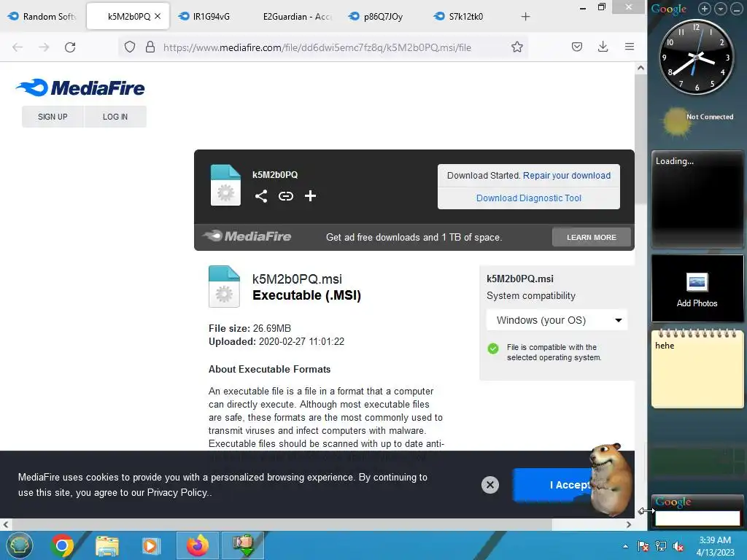Click the Uploaded 2020-02-27 11:01:22 text
747x560 pixels.
(276, 341)
